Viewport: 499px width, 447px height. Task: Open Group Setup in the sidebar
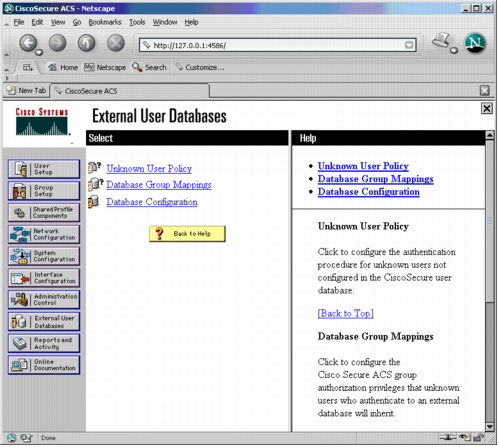pyautogui.click(x=44, y=191)
